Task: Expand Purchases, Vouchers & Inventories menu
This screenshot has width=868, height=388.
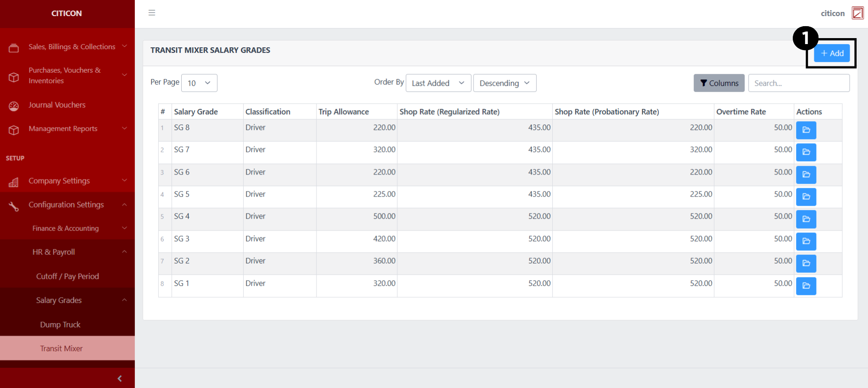Action: point(124,75)
